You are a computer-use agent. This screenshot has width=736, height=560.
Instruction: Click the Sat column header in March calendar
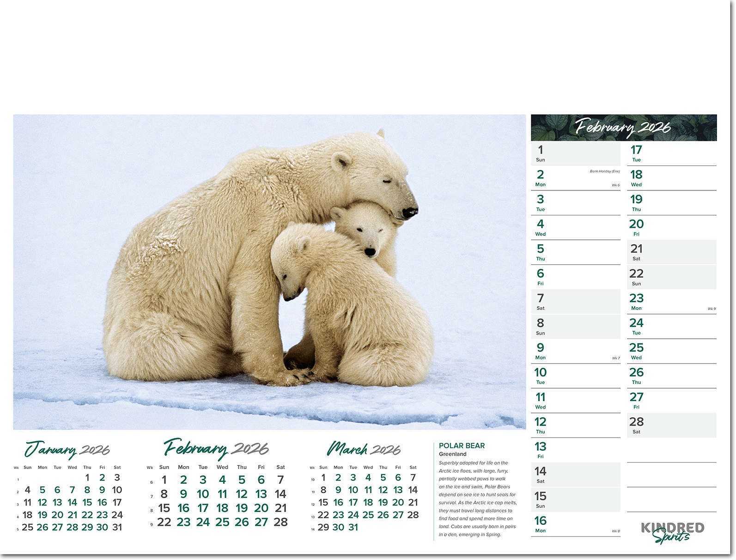pyautogui.click(x=413, y=467)
